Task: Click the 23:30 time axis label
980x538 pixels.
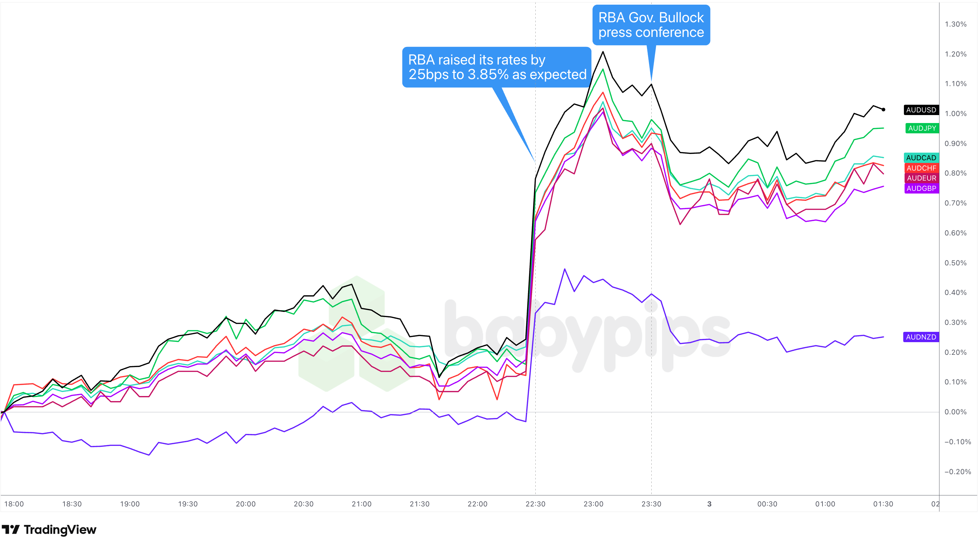Action: pos(651,504)
